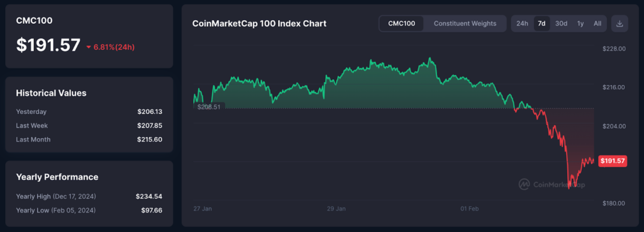Click the large $191.57 index value
The width and height of the screenshot is (644, 232).
point(48,45)
